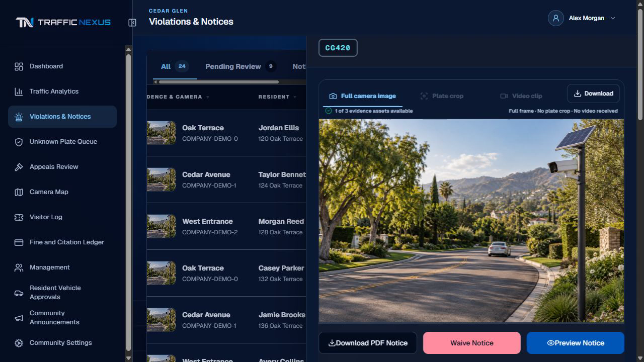The width and height of the screenshot is (644, 362).
Task: Click the Alex Morgan user avatar icon
Action: pos(555,18)
